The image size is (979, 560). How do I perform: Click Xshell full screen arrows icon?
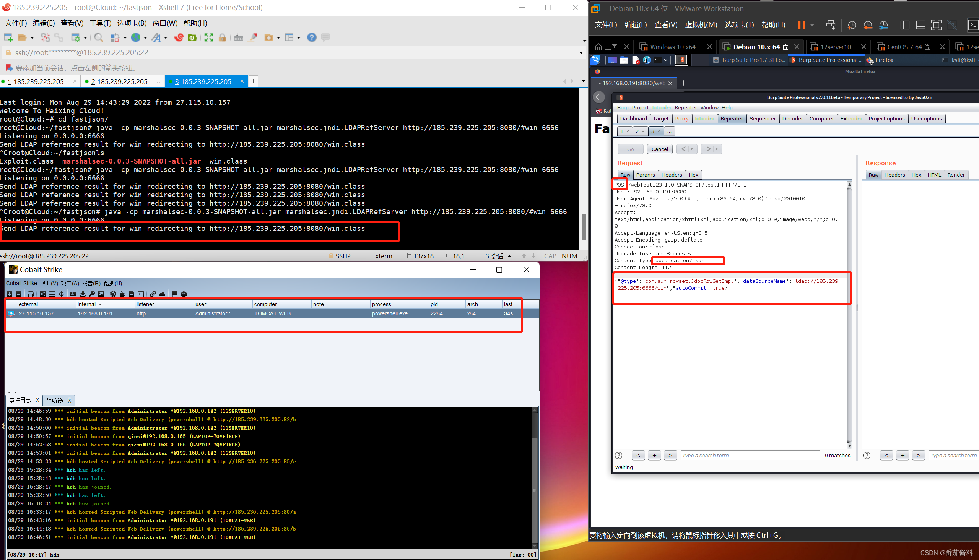tap(208, 37)
